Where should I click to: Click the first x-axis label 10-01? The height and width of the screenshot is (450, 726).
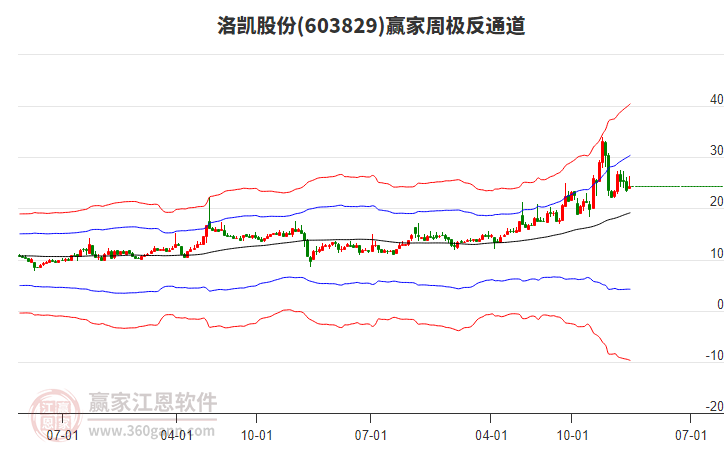257,436
